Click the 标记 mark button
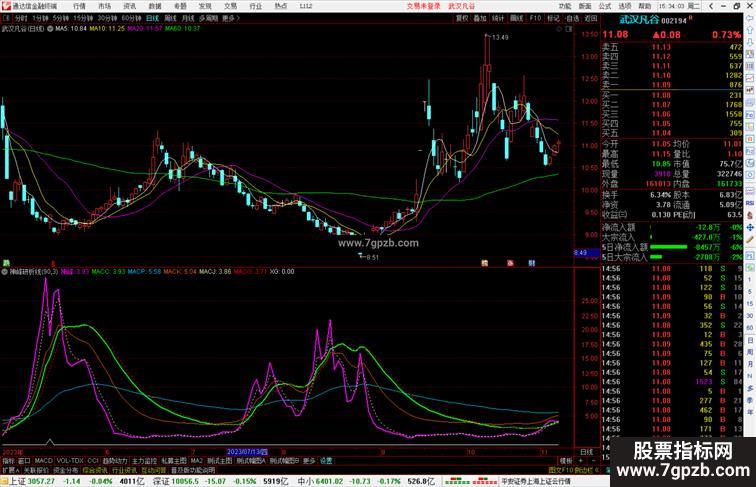Viewport: 756px width, 487px height. (554, 18)
